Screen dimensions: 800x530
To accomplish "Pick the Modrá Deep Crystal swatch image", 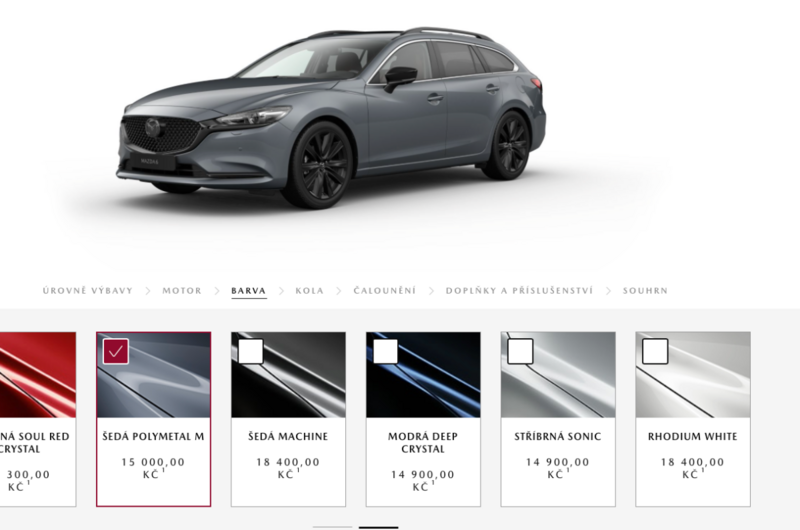I will click(423, 375).
